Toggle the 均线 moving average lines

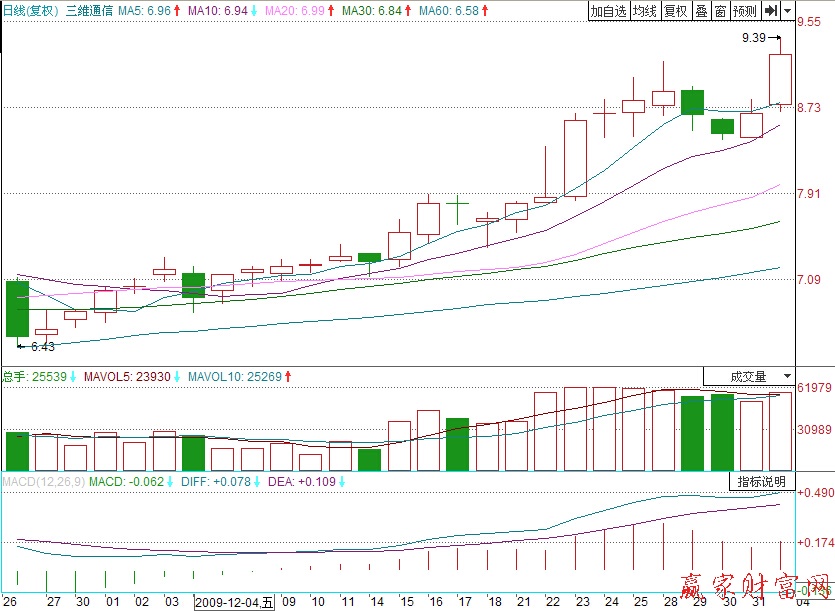(x=645, y=11)
